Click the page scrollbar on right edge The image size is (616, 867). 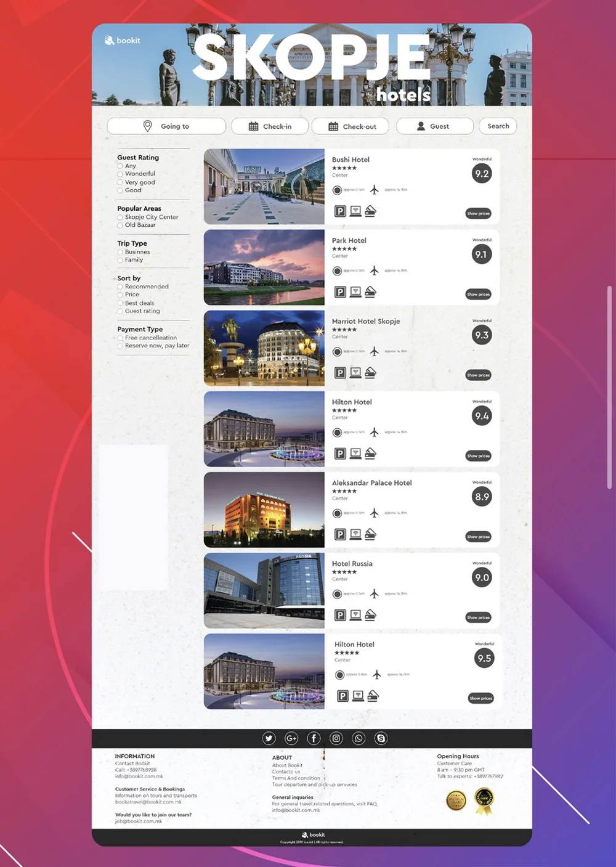(x=609, y=388)
